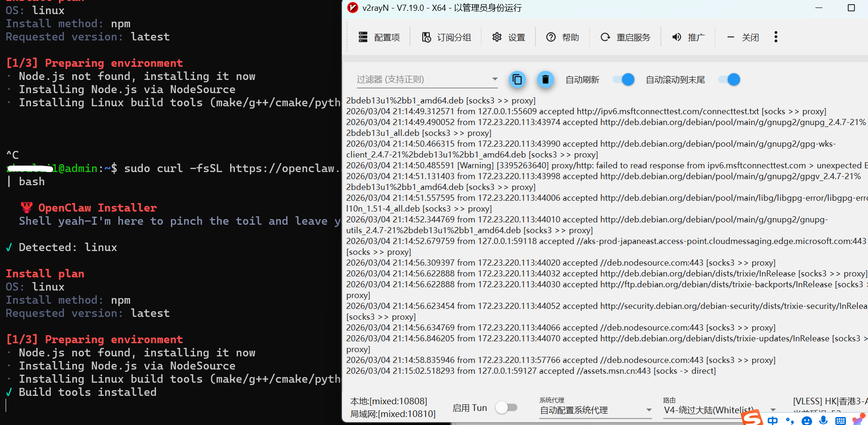The height and width of the screenshot is (425, 868).
Task: Click the 设置 settings button
Action: click(x=509, y=37)
